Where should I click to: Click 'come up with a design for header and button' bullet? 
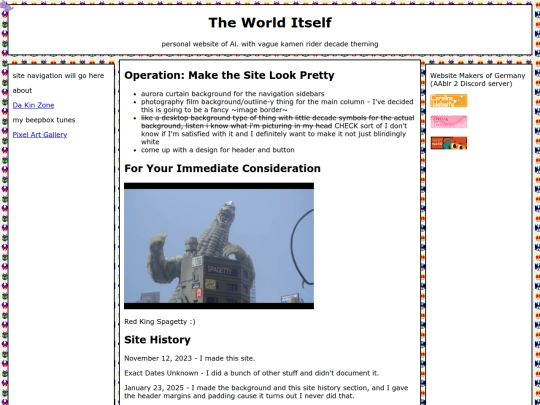coord(218,150)
